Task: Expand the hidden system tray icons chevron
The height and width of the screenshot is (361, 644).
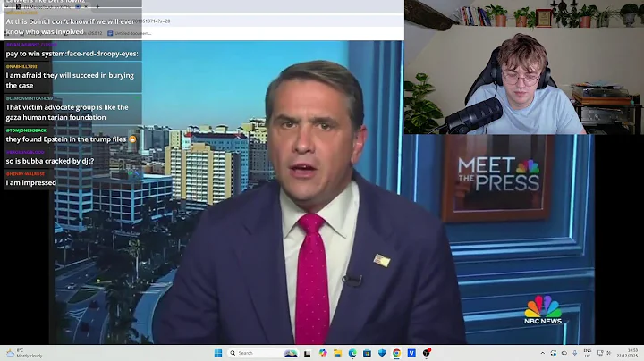Action: 543,353
